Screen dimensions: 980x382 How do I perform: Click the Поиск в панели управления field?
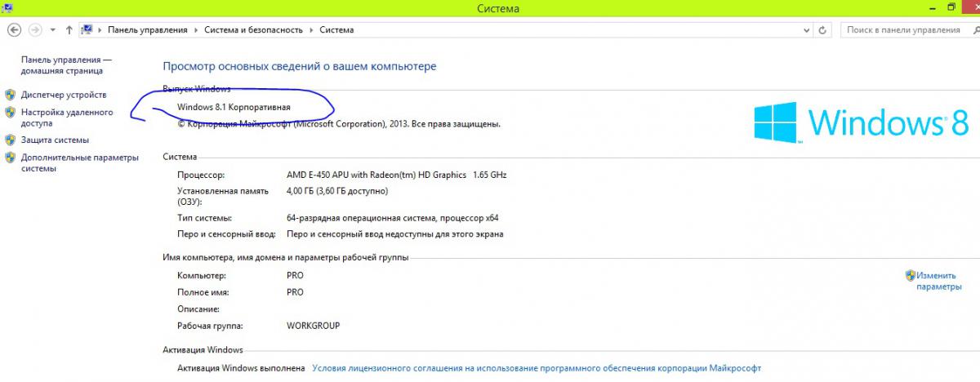point(902,29)
